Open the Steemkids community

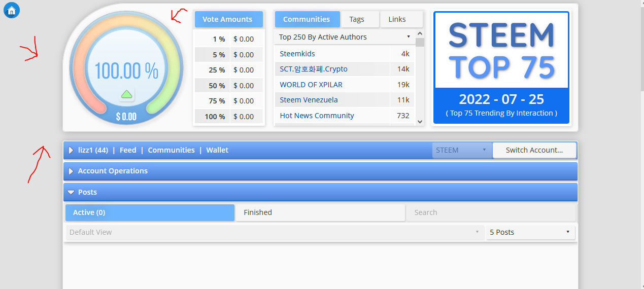[297, 54]
